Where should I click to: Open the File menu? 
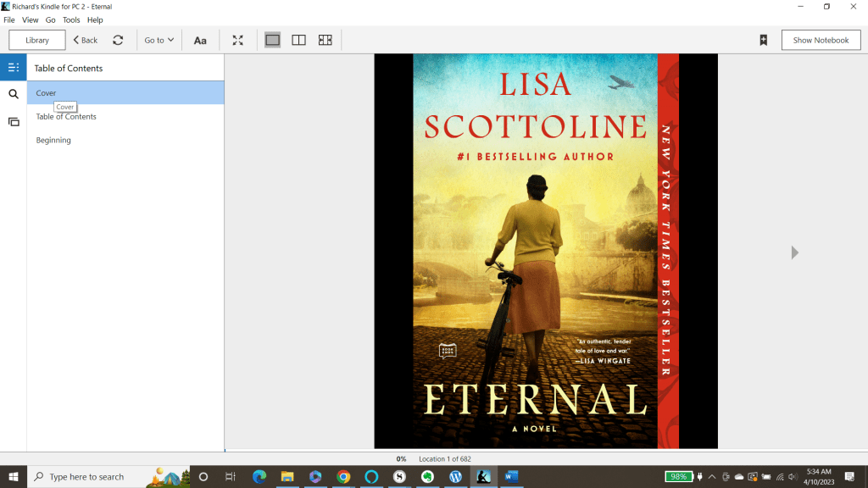coord(9,19)
